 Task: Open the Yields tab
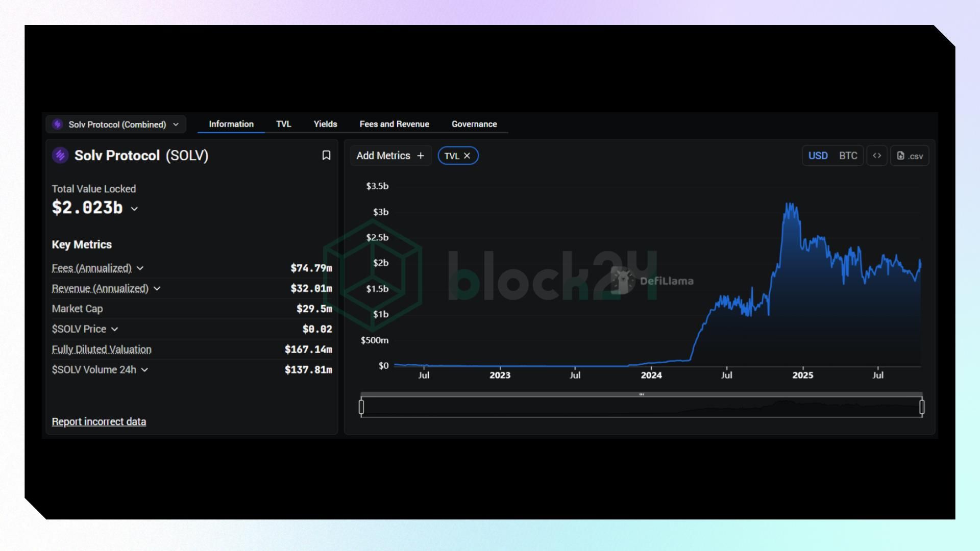coord(325,124)
